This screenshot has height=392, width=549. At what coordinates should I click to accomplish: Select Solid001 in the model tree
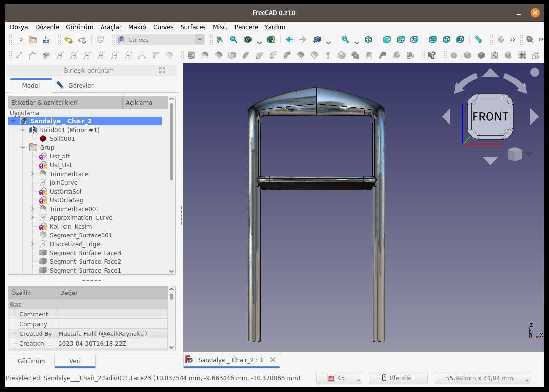pyautogui.click(x=62, y=138)
